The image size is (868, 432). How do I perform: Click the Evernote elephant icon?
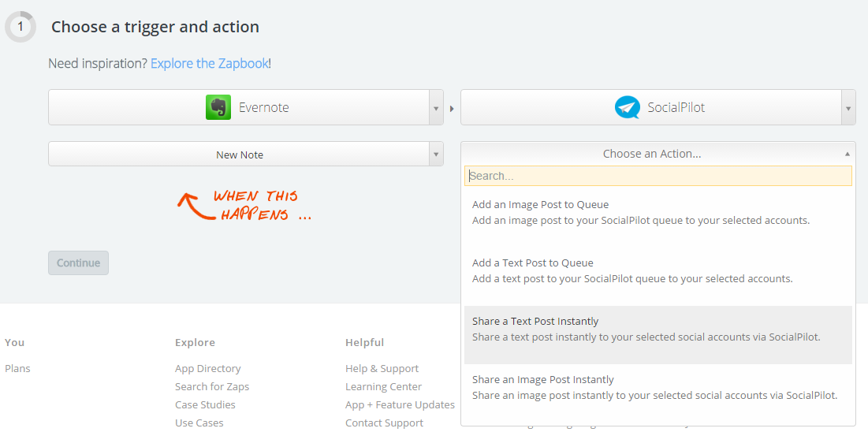pos(218,107)
